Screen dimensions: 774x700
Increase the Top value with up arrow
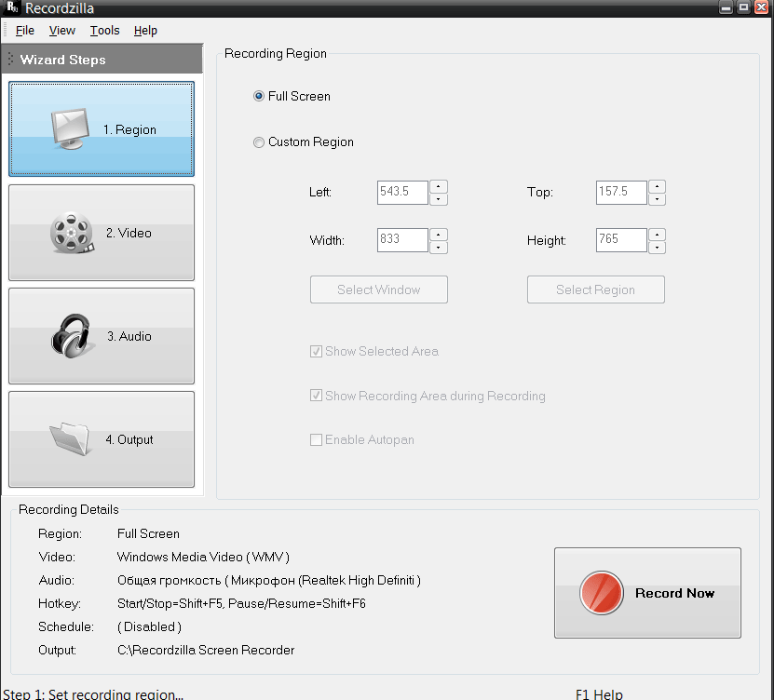click(657, 186)
